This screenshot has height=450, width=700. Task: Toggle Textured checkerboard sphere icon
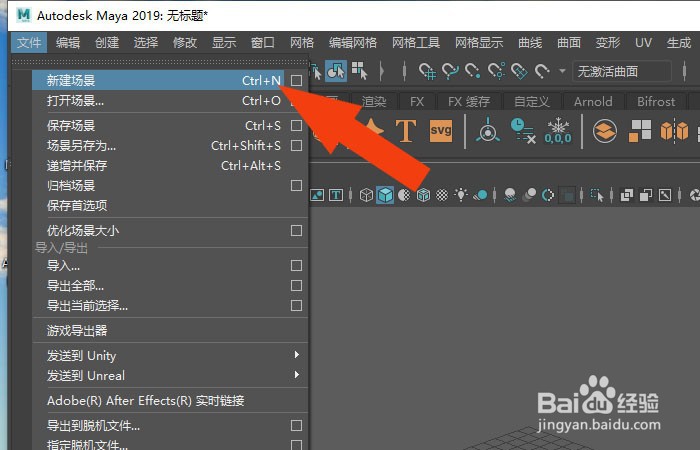442,195
